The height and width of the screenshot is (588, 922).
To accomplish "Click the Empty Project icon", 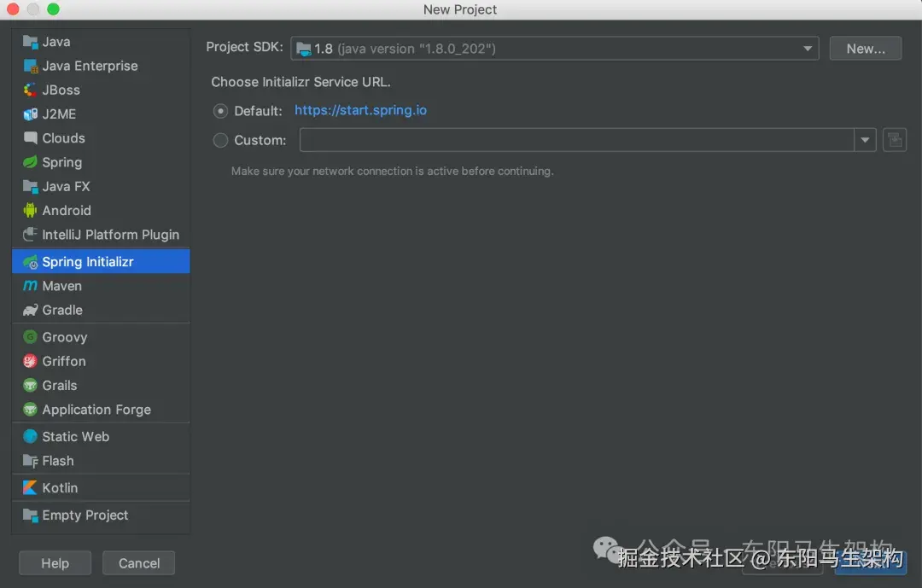I will click(x=30, y=515).
